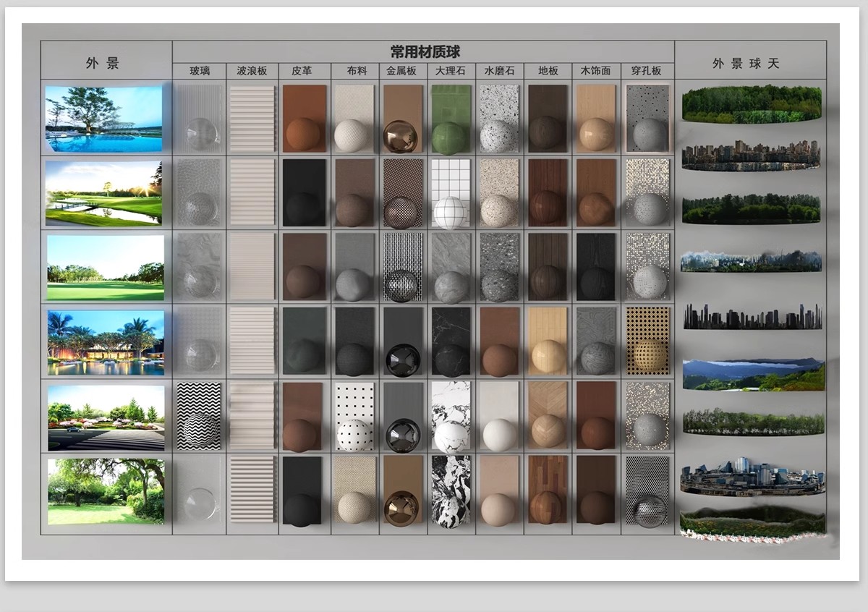Click the 水磨石 column header

coord(500,71)
